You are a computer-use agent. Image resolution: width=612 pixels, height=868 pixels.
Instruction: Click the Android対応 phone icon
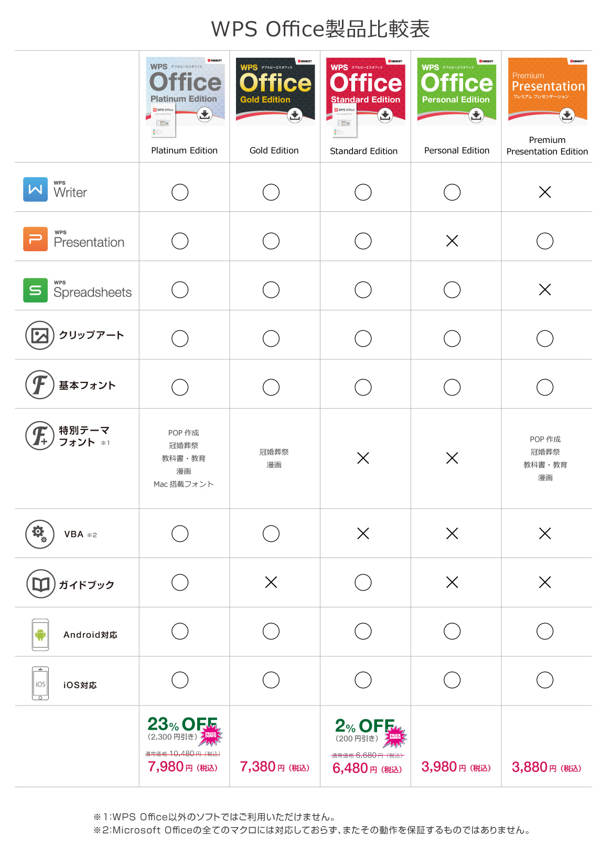coord(40,635)
